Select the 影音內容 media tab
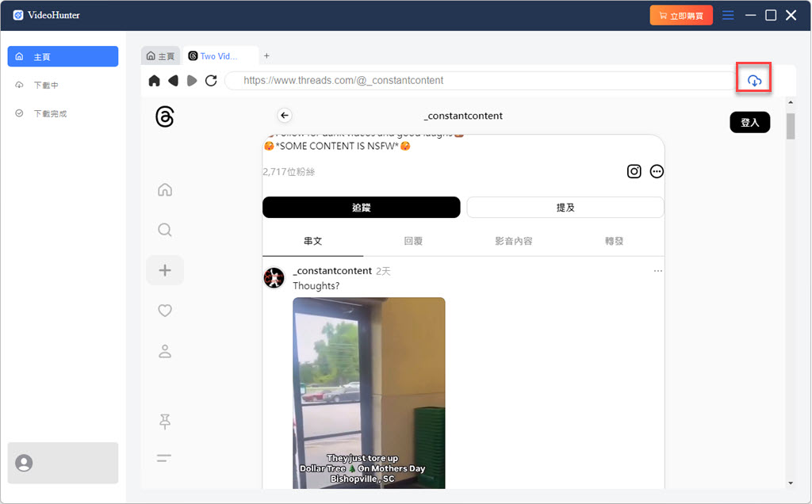Viewport: 812px width, 504px height. [514, 241]
